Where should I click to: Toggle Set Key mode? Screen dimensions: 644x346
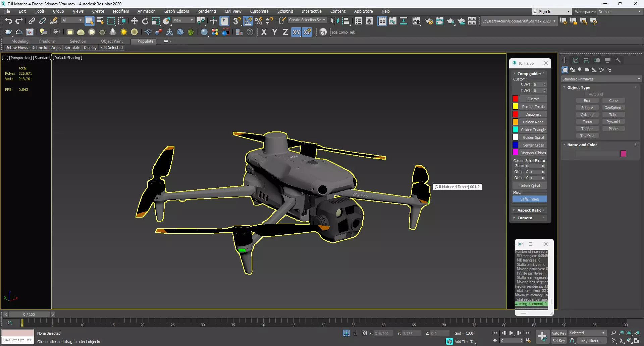[559, 341]
